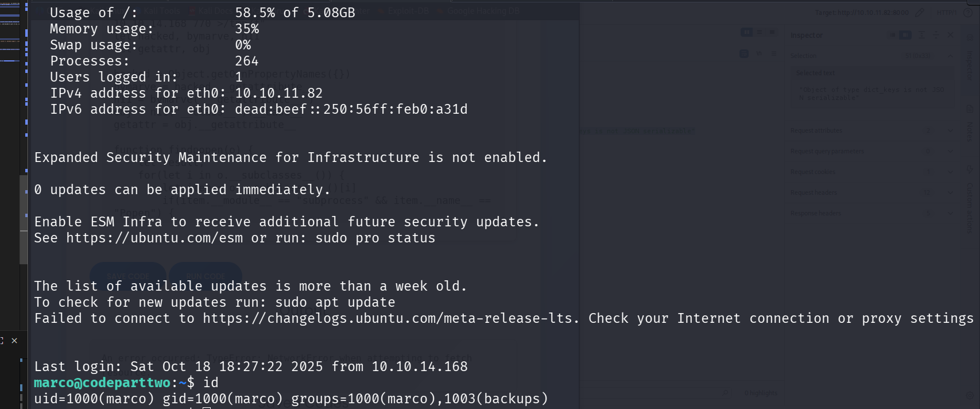980x409 pixels.
Task: Click the edit target pencil icon
Action: 920,12
